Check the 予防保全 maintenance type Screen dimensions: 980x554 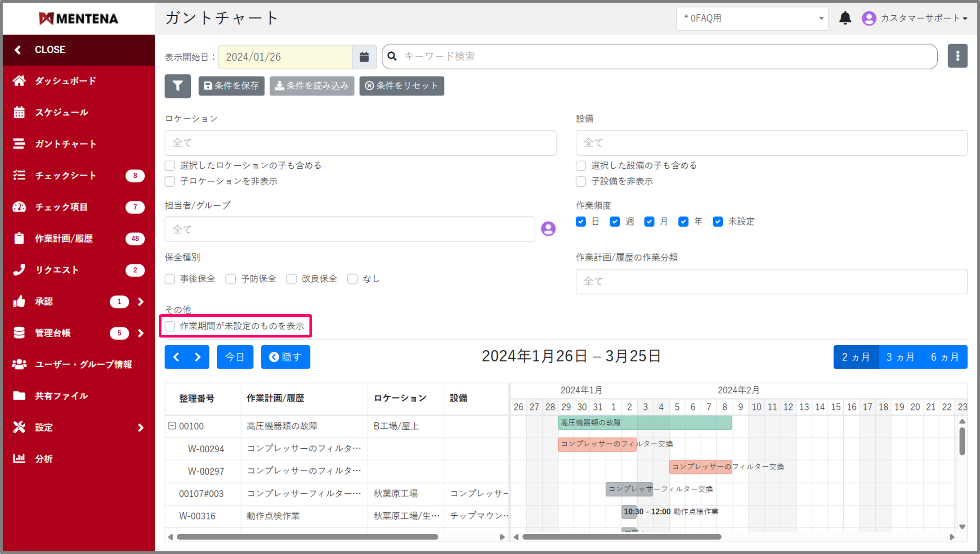(x=231, y=279)
